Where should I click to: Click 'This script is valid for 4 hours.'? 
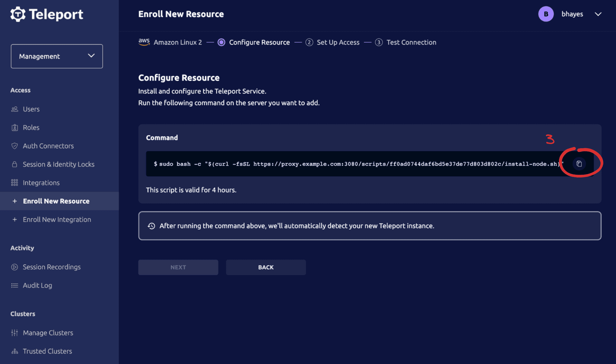point(191,190)
